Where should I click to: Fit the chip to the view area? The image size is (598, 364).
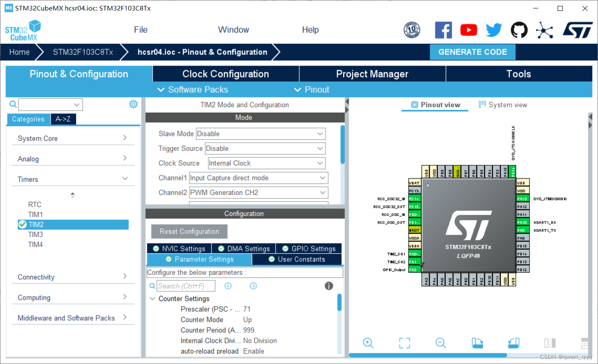tap(405, 343)
